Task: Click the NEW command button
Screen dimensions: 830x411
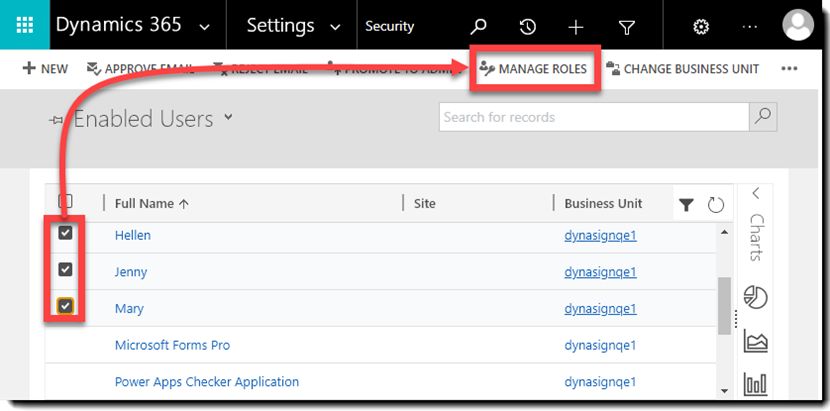Action: [x=46, y=69]
